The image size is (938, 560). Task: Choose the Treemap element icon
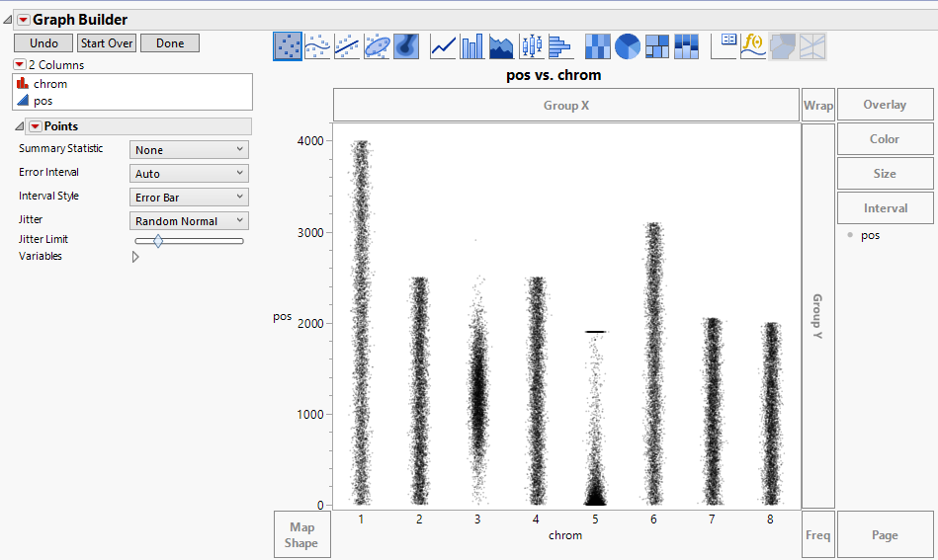657,45
